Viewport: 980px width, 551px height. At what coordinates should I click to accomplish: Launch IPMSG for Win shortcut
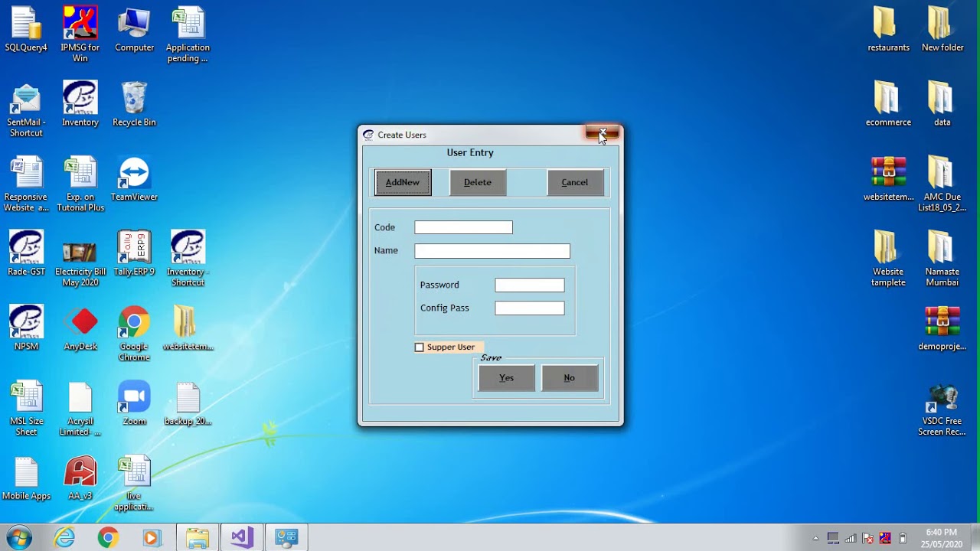pos(80,34)
